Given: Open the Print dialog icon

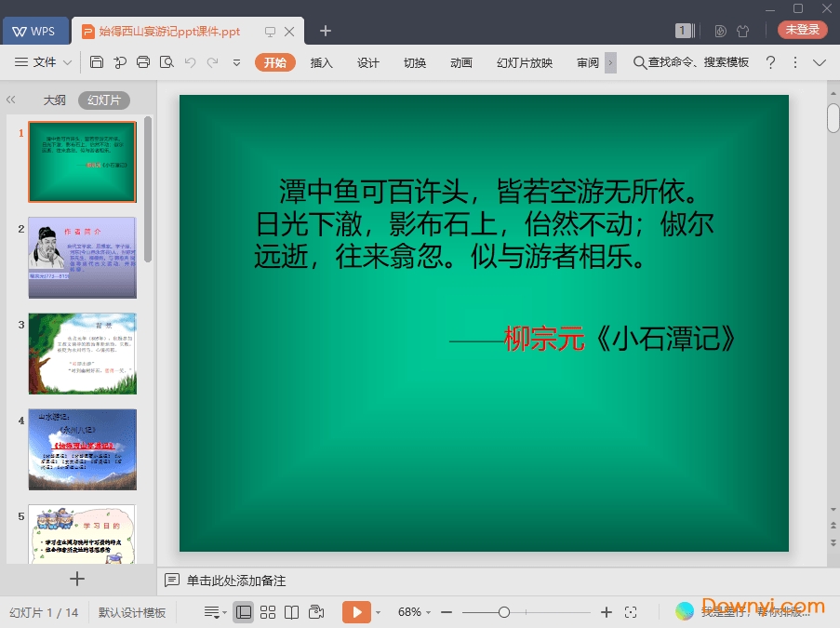Looking at the screenshot, I should [x=144, y=62].
